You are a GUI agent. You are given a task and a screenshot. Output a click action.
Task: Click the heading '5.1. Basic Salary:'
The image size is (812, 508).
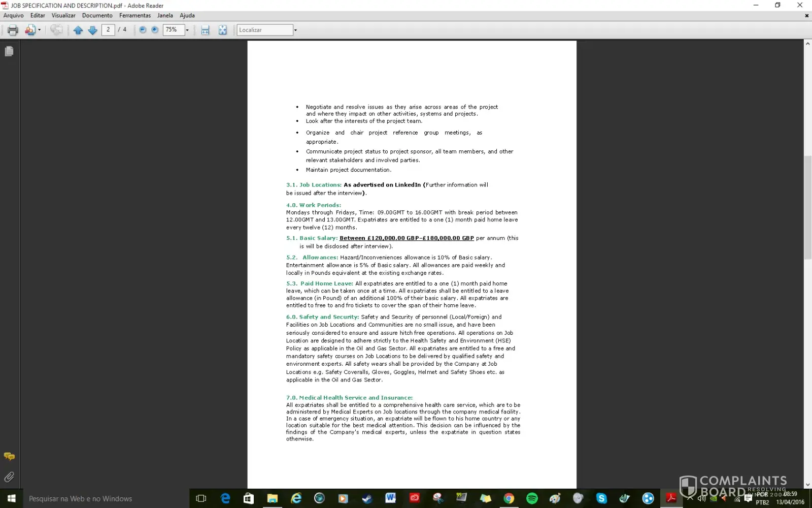click(x=312, y=238)
